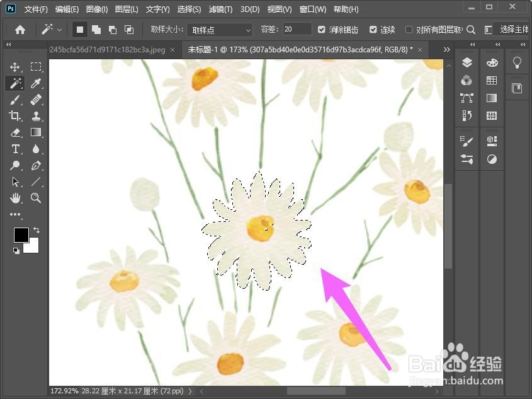532x399 pixels.
Task: Select the Crop tool
Action: point(14,116)
